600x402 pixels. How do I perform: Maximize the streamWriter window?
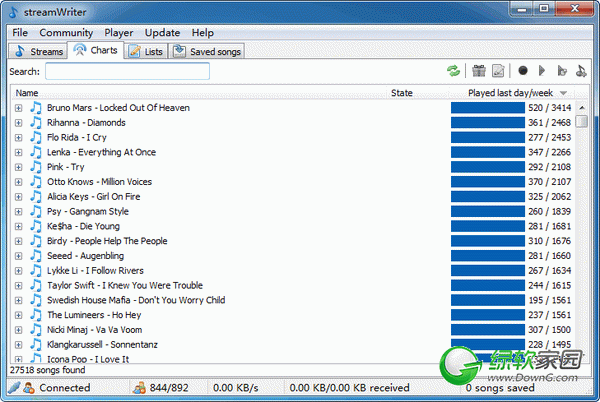[x=544, y=8]
